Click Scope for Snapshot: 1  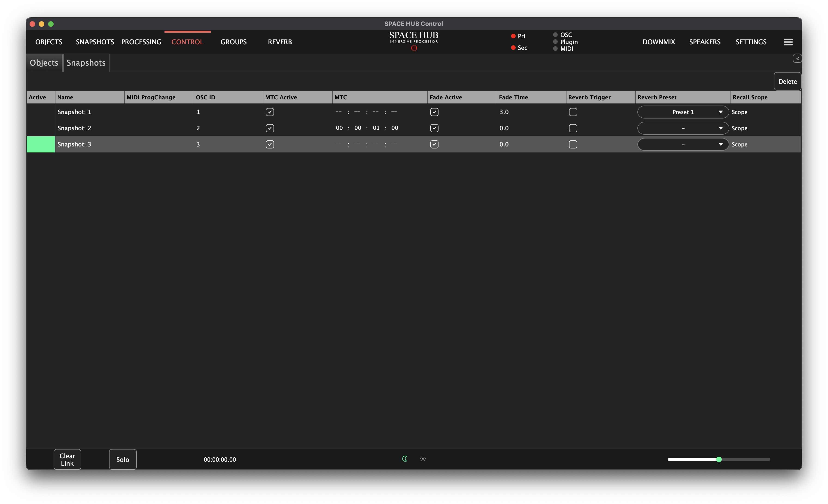point(739,112)
